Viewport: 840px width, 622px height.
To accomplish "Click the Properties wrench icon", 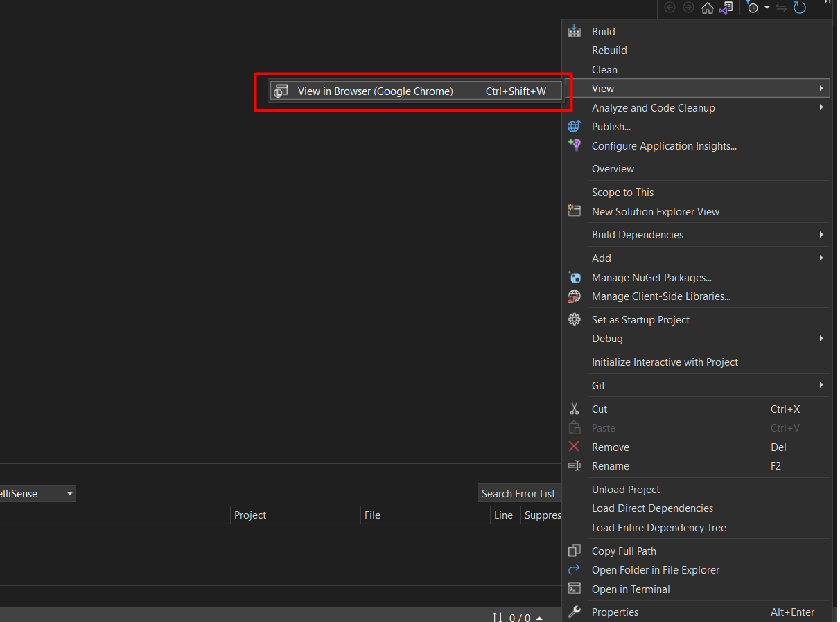I will coord(574,612).
